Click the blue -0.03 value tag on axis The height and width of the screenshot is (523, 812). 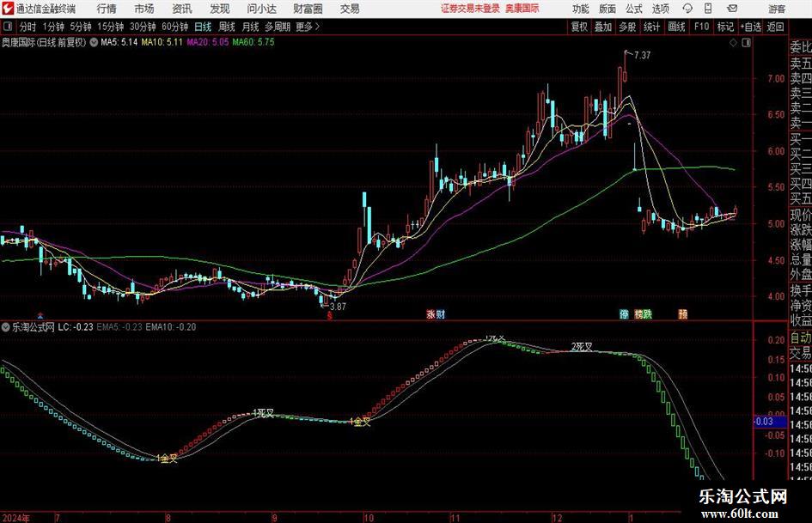(x=770, y=422)
